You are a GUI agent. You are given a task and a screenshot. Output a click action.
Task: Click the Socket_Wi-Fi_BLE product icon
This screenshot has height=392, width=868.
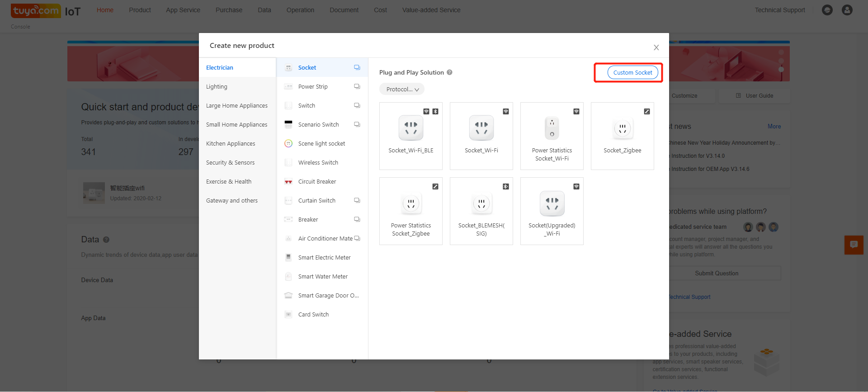410,128
